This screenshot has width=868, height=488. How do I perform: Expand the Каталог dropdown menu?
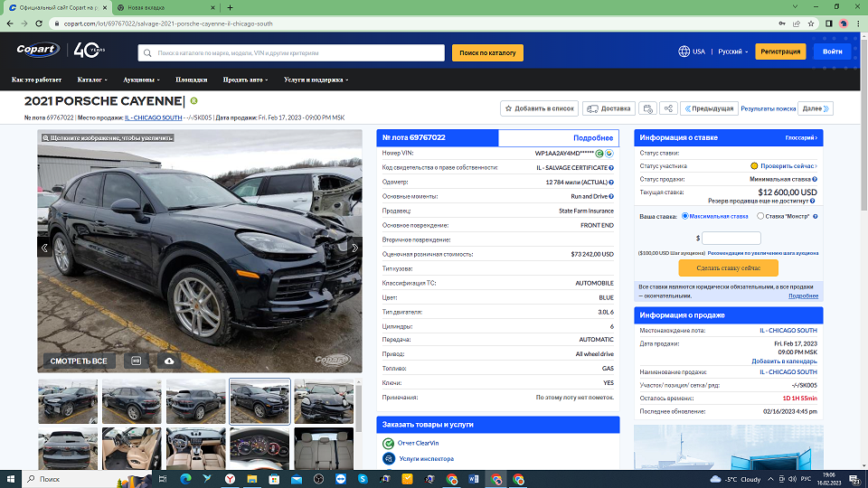pos(92,80)
